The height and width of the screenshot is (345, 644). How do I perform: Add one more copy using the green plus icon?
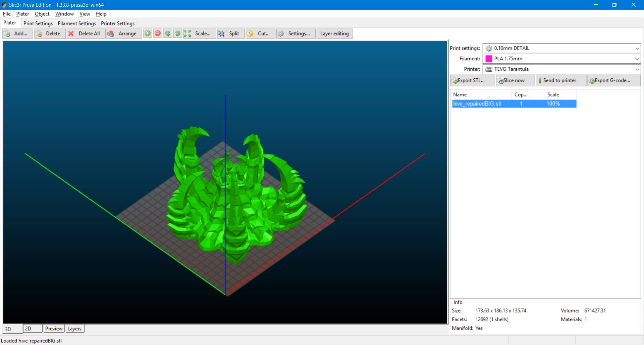(148, 33)
